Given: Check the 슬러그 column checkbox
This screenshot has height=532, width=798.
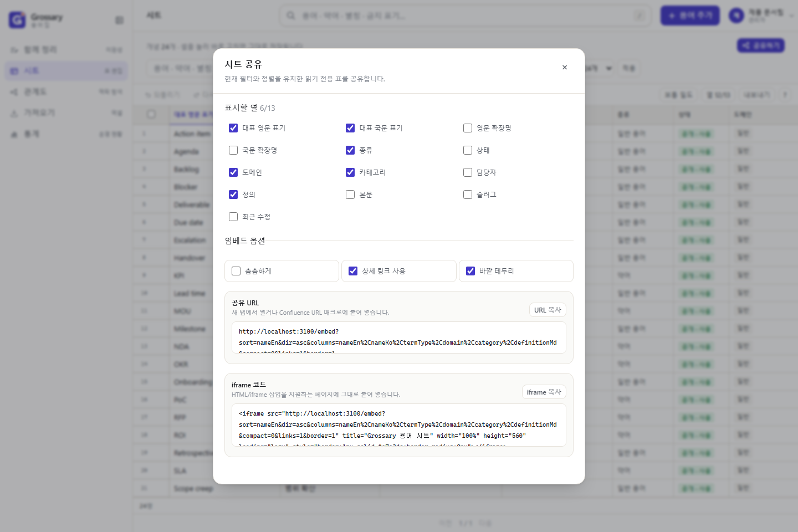Looking at the screenshot, I should 468,195.
